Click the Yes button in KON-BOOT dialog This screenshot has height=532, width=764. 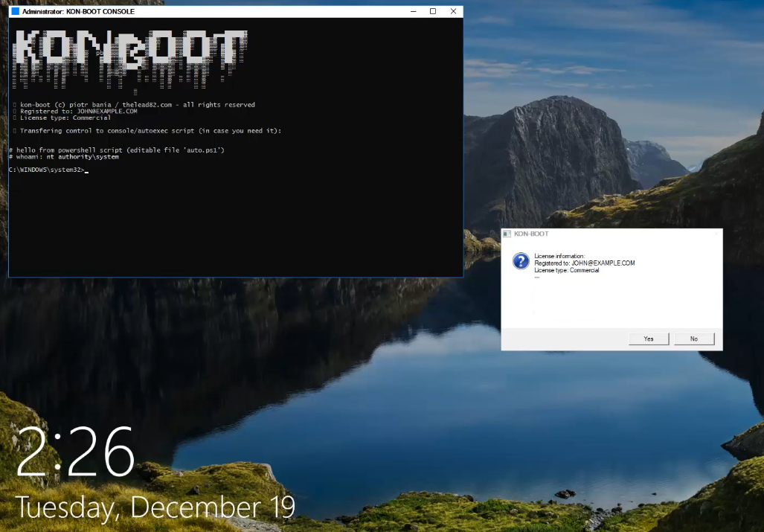tap(649, 339)
